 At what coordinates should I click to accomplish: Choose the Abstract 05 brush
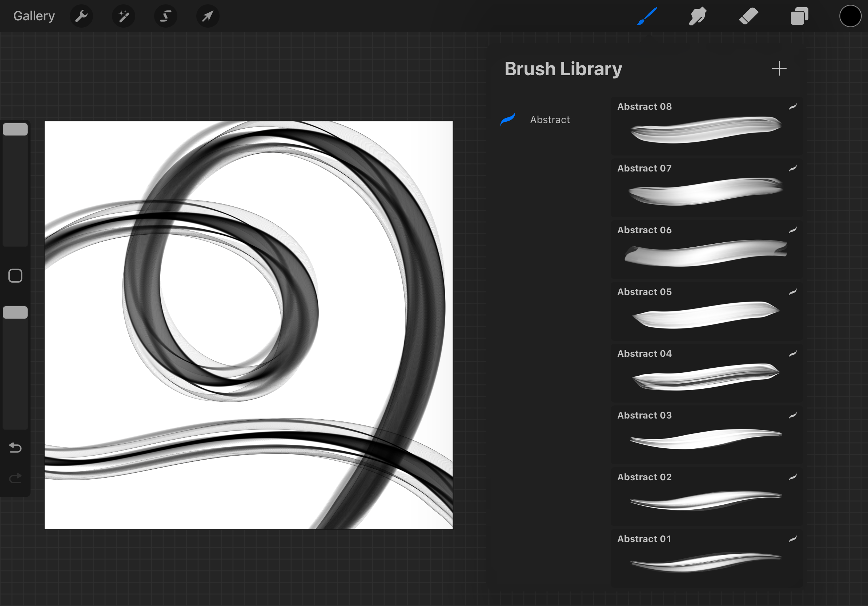pos(706,311)
